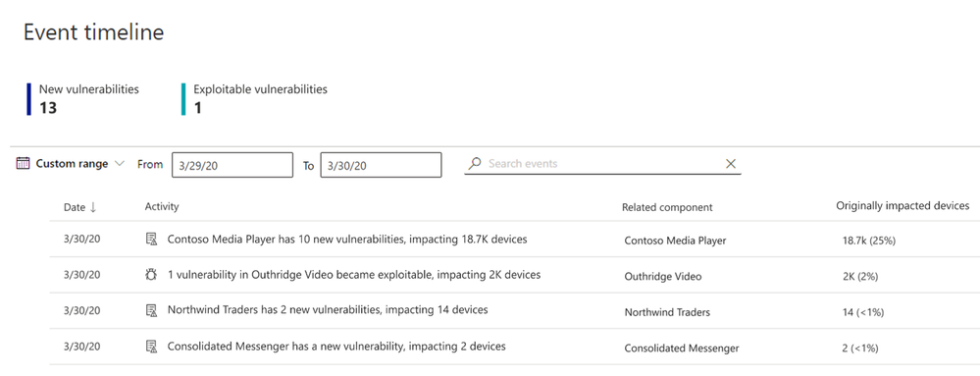Focus the Search events box
980x376 pixels.
[x=602, y=164]
